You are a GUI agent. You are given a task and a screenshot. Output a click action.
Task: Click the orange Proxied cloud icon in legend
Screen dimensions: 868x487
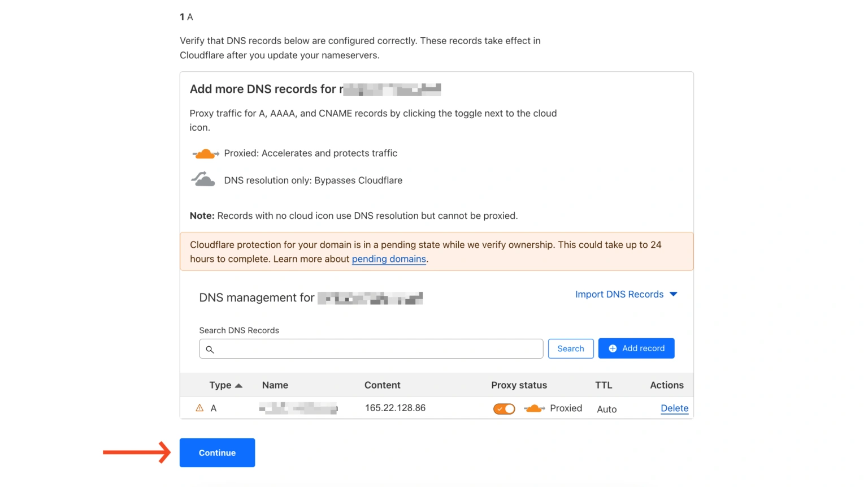coord(205,154)
